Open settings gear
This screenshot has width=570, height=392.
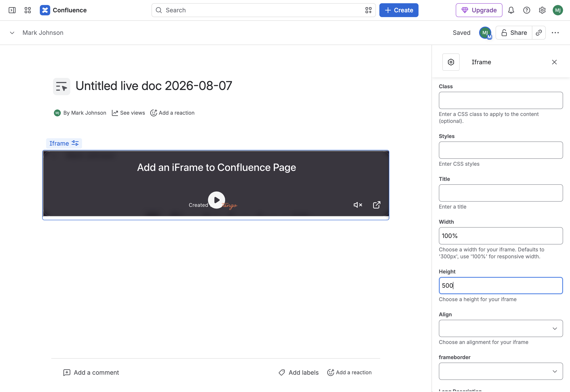point(542,10)
